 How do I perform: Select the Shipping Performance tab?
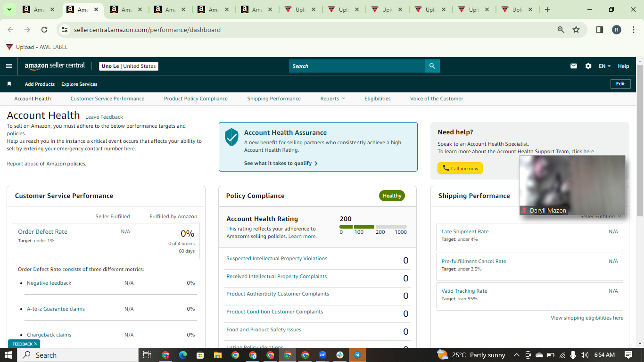click(x=274, y=99)
